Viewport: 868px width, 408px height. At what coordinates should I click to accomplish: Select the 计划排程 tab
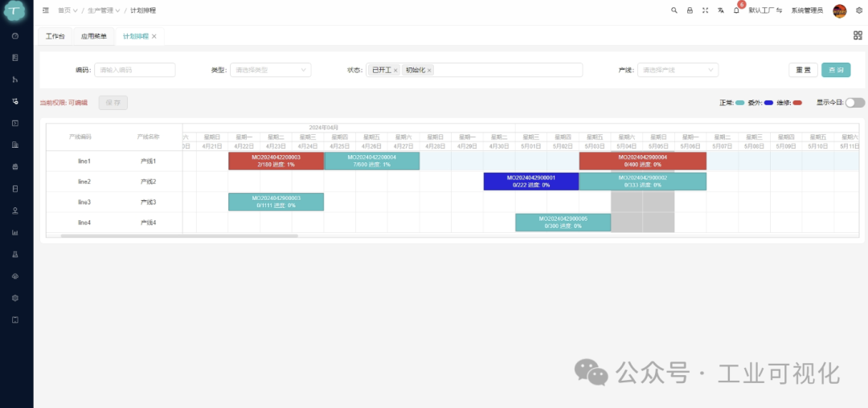135,36
